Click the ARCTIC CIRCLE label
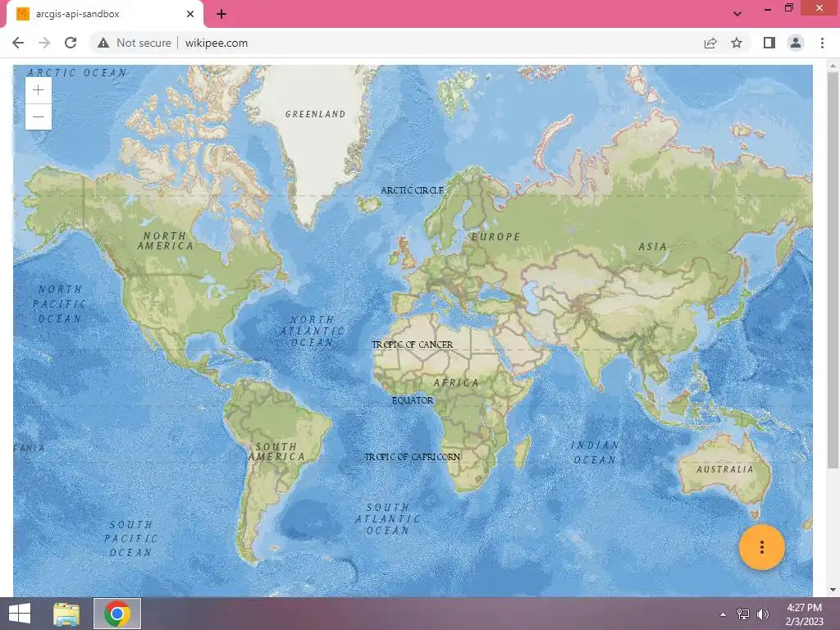 point(412,190)
